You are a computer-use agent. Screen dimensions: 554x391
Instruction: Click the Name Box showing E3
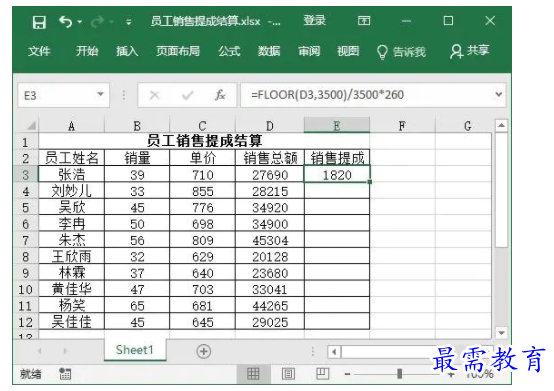click(x=64, y=95)
